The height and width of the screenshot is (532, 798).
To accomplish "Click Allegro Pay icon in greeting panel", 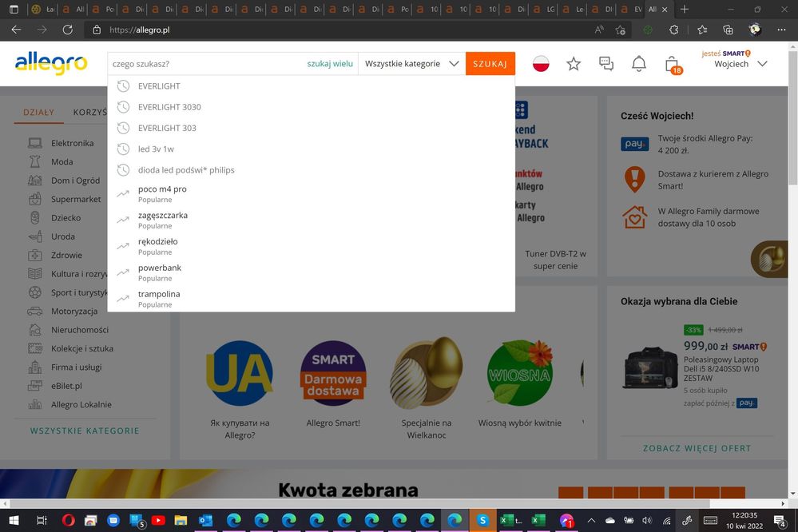I will (x=634, y=144).
